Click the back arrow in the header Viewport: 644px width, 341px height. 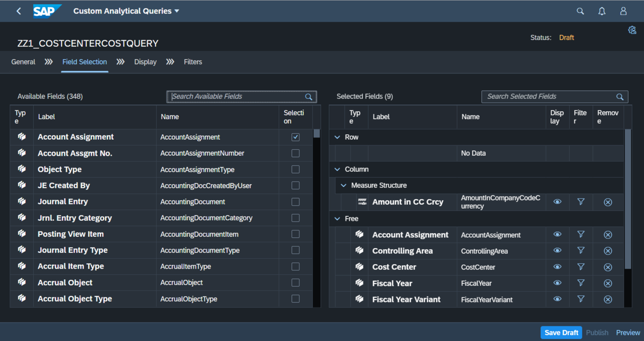18,11
